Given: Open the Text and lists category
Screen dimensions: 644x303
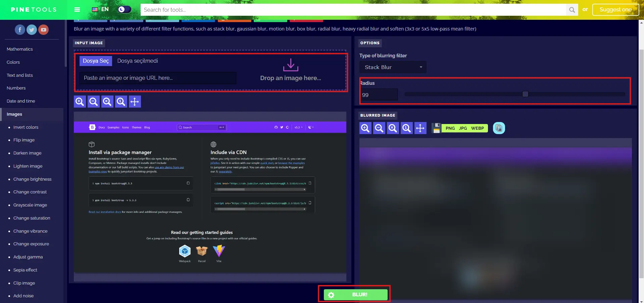Looking at the screenshot, I should (20, 75).
